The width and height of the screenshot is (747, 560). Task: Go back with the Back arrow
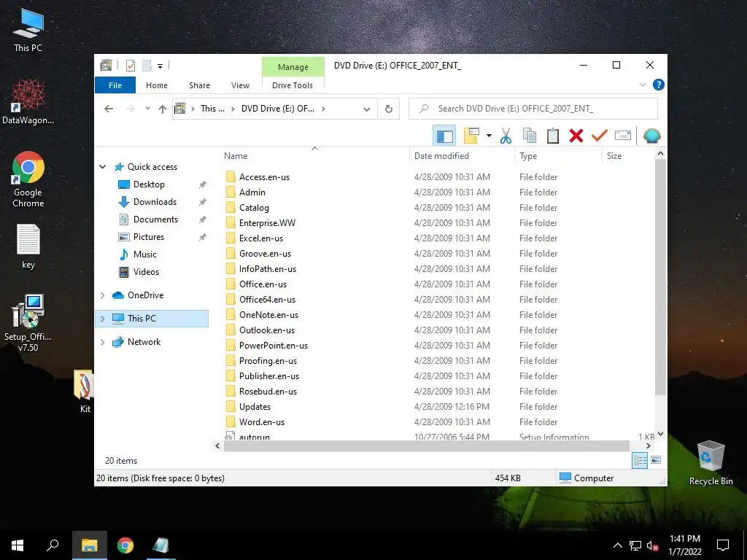point(109,109)
